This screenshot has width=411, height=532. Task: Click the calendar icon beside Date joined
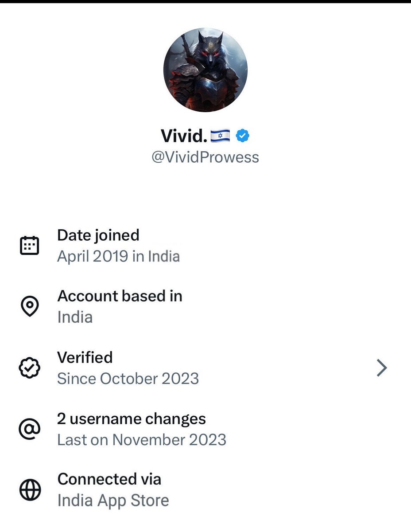point(30,246)
